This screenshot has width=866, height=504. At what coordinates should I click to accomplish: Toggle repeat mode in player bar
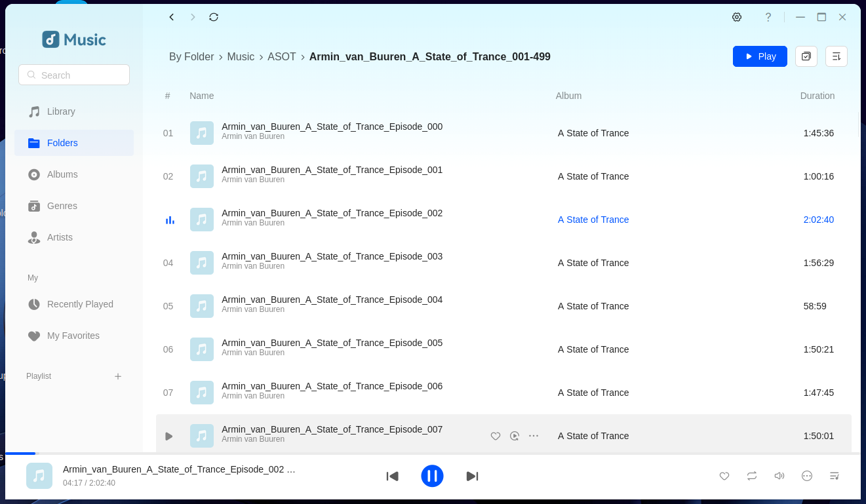click(752, 476)
